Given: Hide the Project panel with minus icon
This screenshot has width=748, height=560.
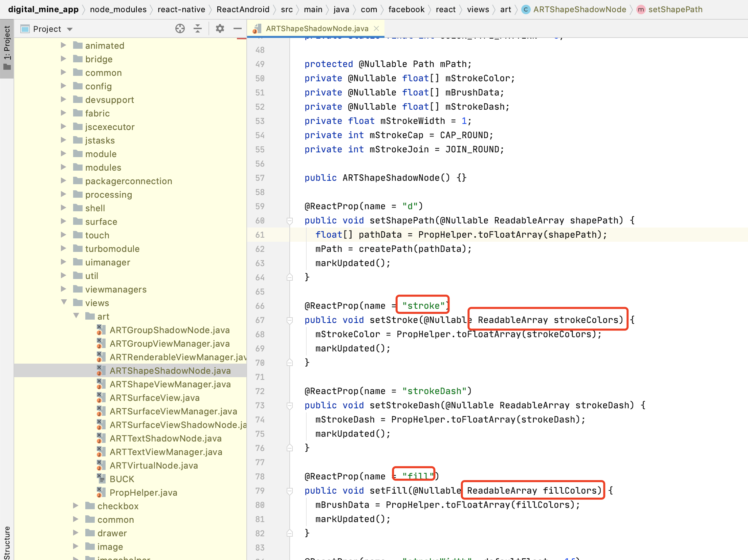Looking at the screenshot, I should tap(238, 29).
